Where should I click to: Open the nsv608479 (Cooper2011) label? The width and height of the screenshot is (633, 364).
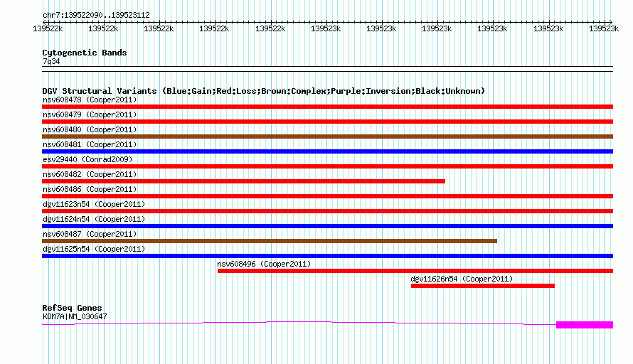[90, 114]
